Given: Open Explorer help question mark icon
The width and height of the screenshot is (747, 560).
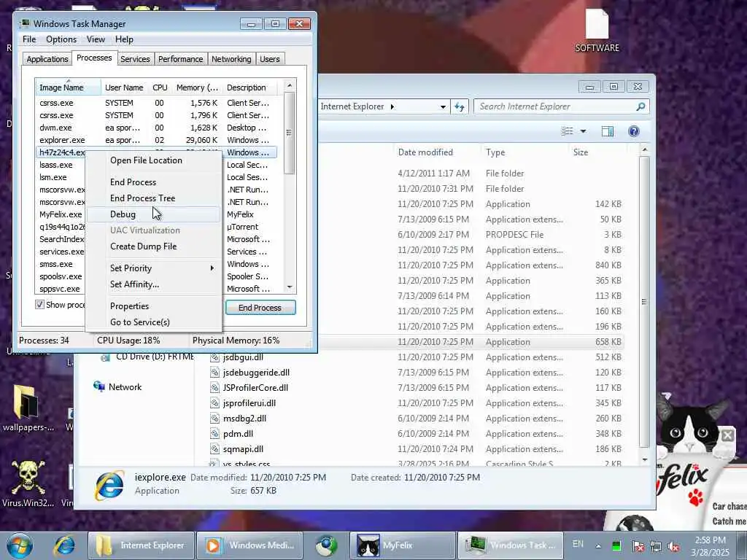Looking at the screenshot, I should [x=634, y=131].
